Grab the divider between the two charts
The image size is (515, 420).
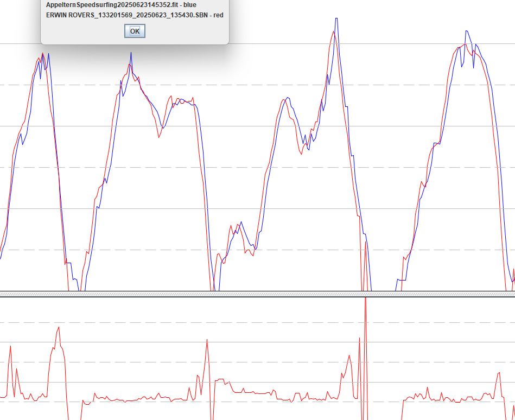(257, 294)
